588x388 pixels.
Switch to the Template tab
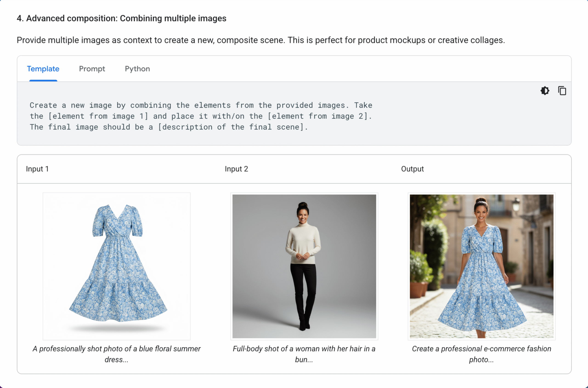(x=43, y=69)
